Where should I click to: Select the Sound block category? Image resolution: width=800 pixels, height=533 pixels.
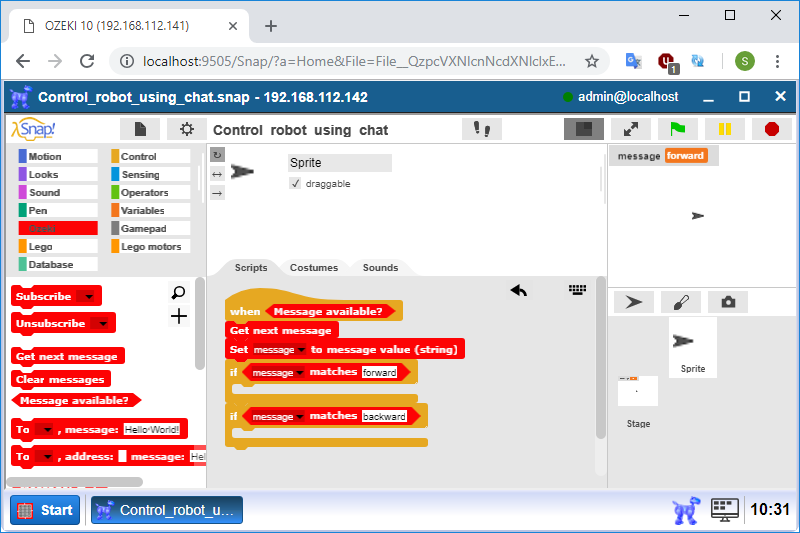58,192
